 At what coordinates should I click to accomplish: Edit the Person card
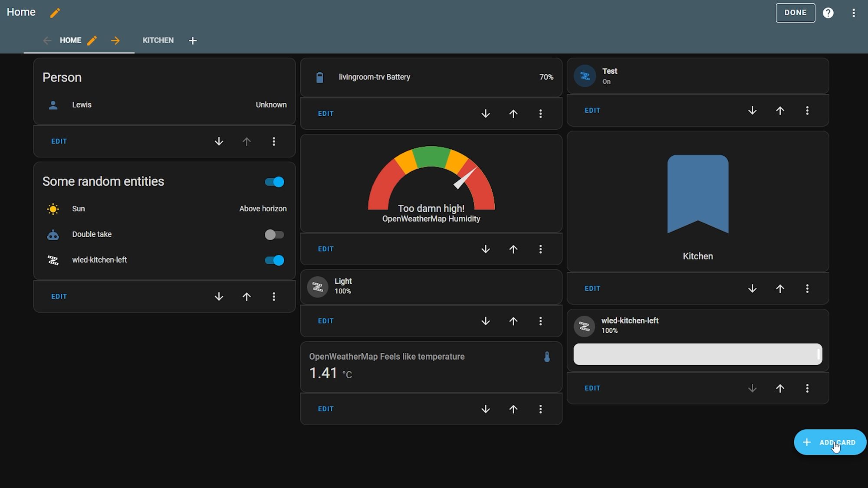point(59,141)
